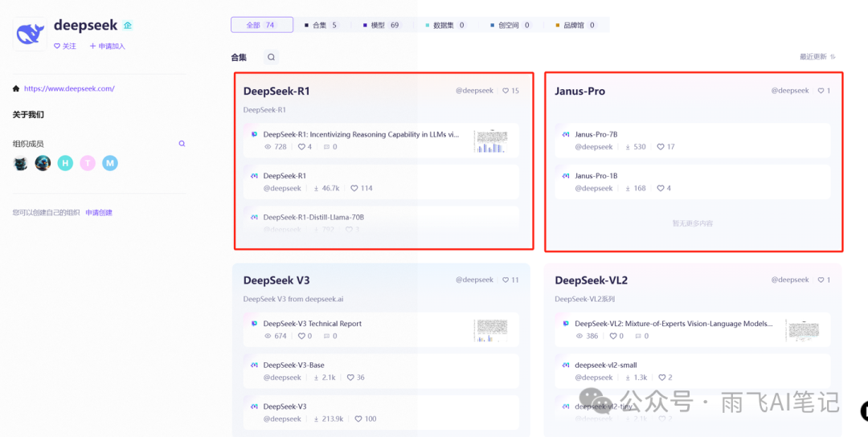
Task: Switch to the 模型 69 tab
Action: [382, 25]
